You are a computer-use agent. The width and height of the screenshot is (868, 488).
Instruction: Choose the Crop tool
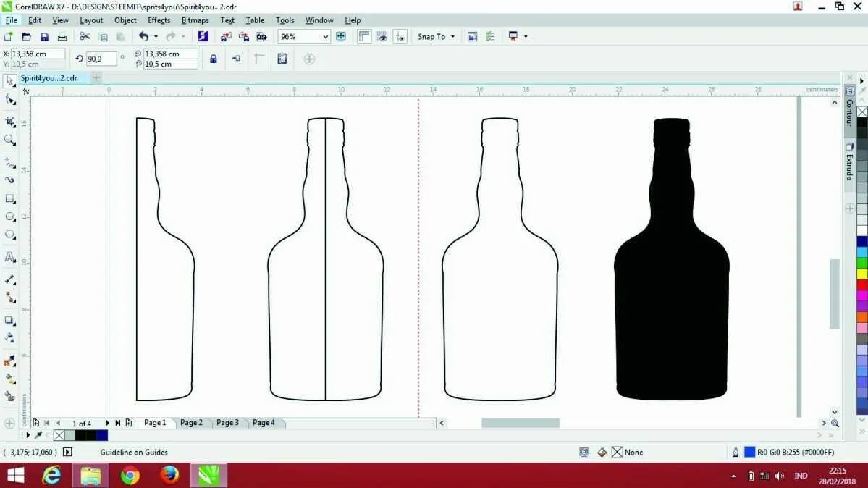[10, 122]
